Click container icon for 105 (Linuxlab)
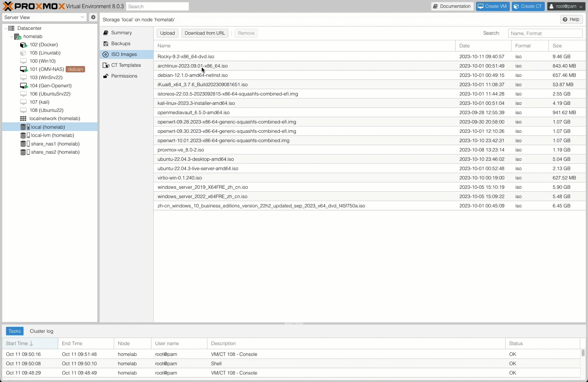 click(x=23, y=53)
